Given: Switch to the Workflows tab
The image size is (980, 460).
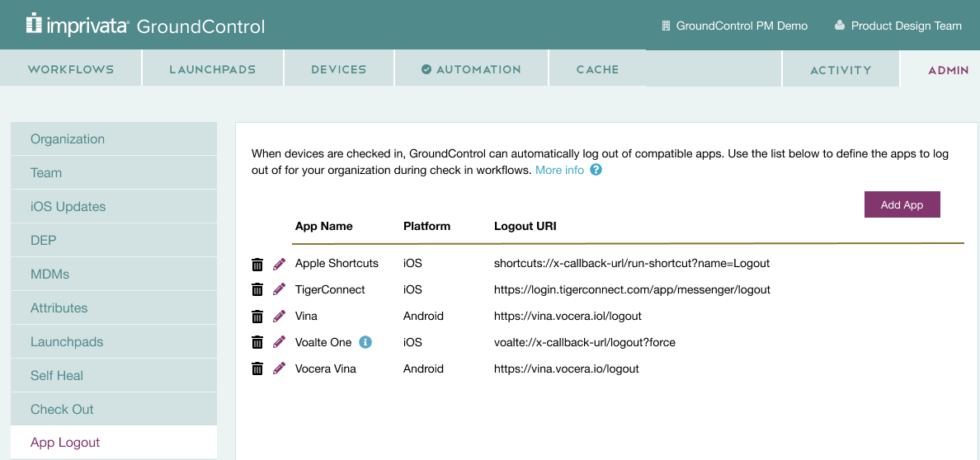Looking at the screenshot, I should click(x=71, y=68).
